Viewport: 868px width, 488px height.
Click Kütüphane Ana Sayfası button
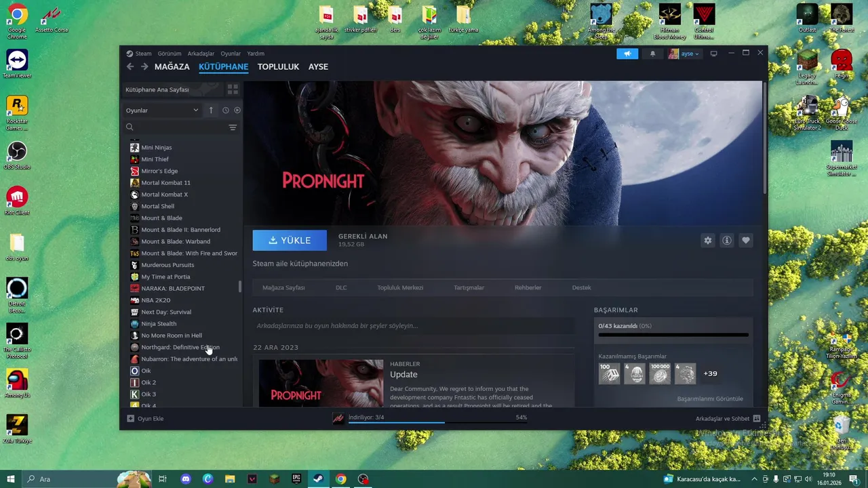(173, 89)
